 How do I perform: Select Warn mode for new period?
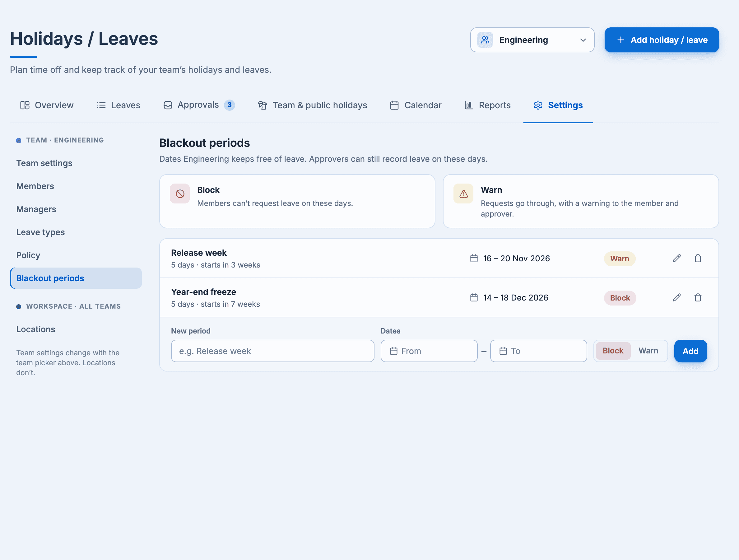click(648, 351)
